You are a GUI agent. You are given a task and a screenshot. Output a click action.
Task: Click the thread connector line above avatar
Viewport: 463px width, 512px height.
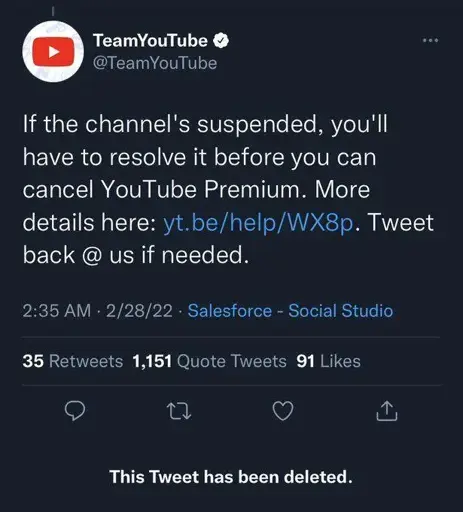(x=53, y=11)
